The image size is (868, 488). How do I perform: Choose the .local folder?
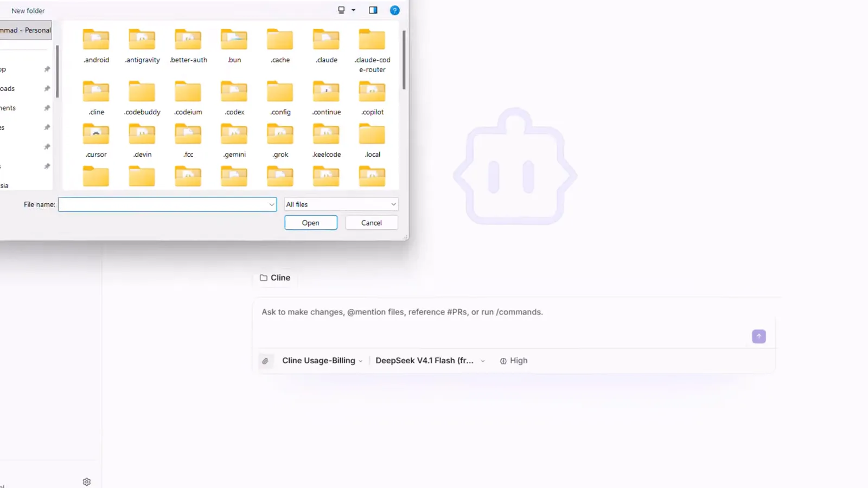click(372, 141)
